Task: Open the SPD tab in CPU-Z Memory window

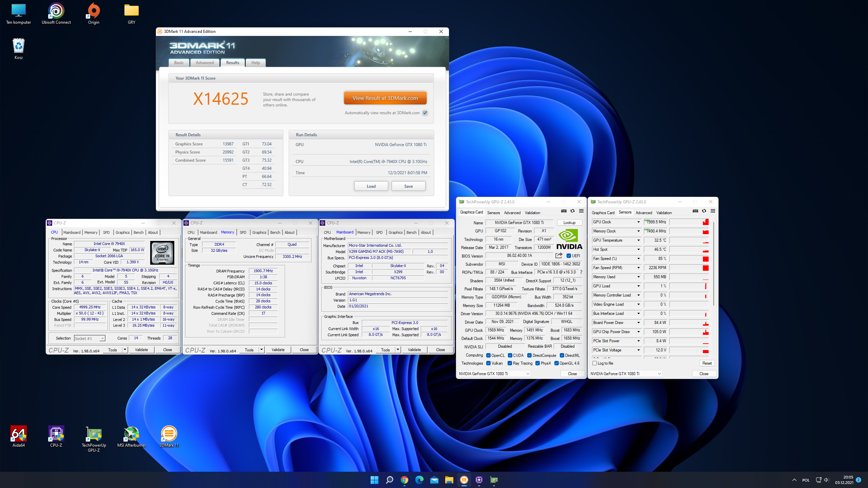Action: (243, 232)
